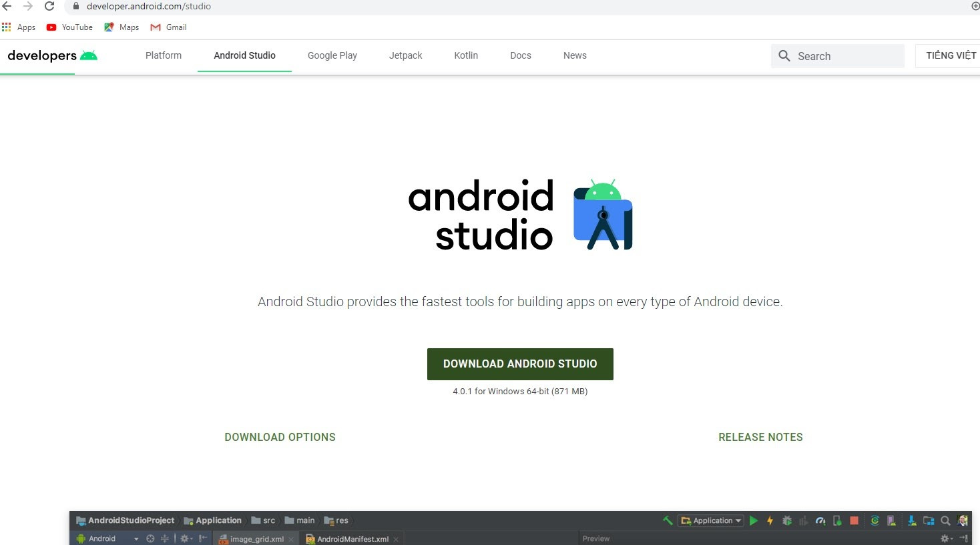Click the Profile gauge icon
Screen dimensions: 980x545
(x=820, y=520)
